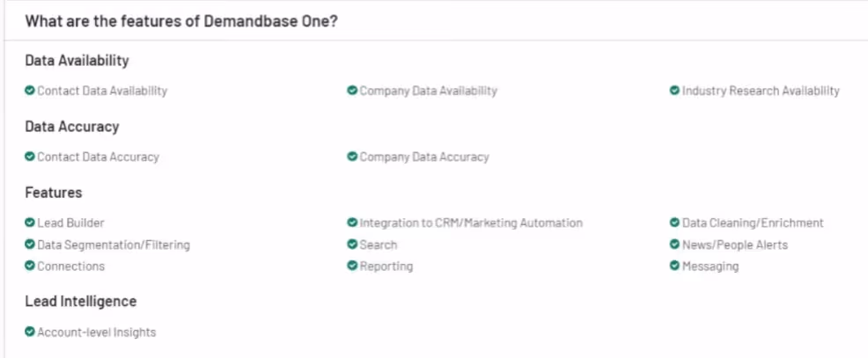
Task: Click the Data Availability section heading
Action: coord(77,61)
